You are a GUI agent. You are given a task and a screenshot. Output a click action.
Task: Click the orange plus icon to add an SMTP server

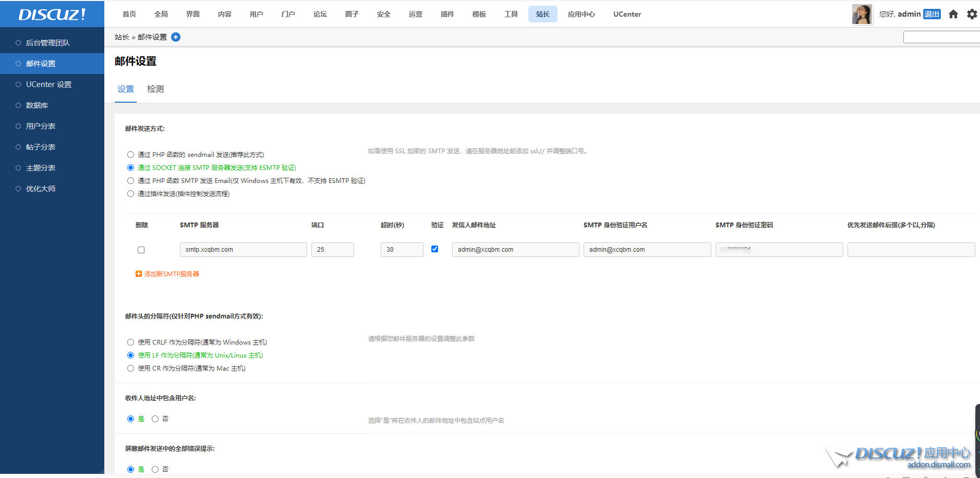coord(139,274)
